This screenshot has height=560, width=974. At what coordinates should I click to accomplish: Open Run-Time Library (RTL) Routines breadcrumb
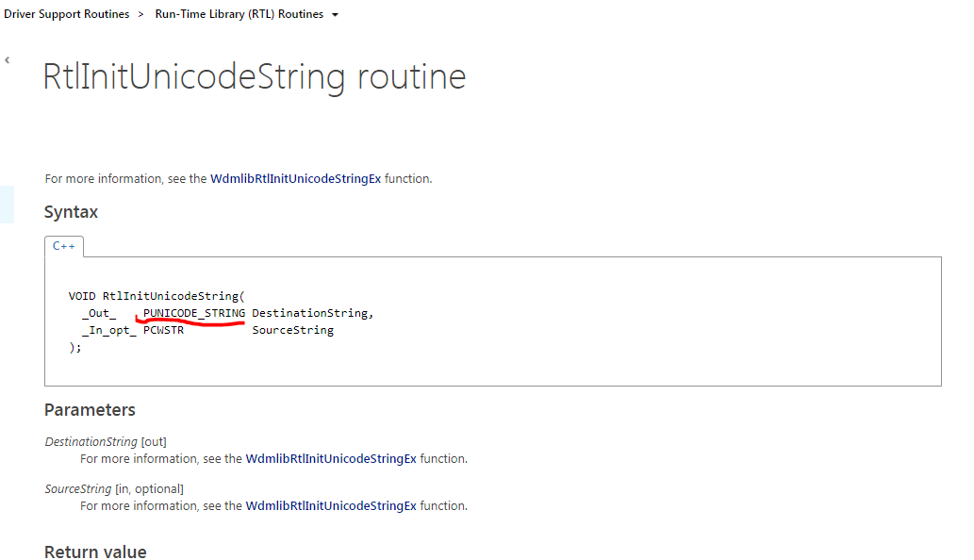pos(239,14)
